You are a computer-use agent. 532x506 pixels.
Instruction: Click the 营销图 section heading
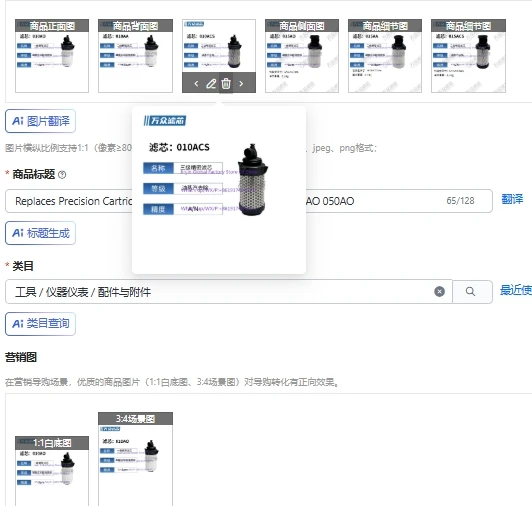tap(21, 357)
